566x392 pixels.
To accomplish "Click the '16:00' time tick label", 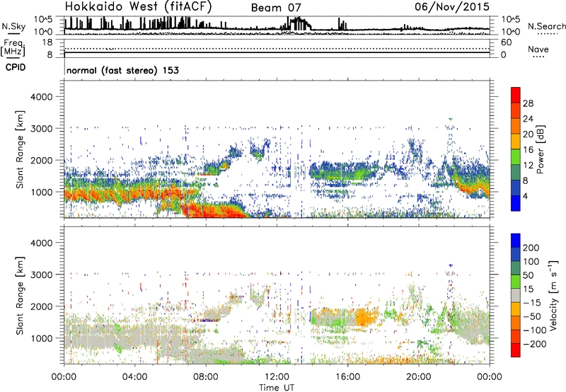I will (x=347, y=377).
